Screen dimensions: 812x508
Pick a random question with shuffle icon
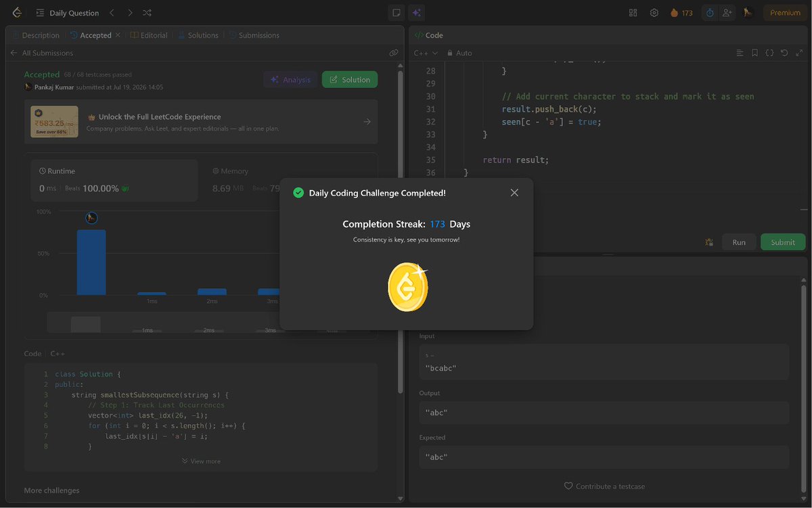[148, 13]
